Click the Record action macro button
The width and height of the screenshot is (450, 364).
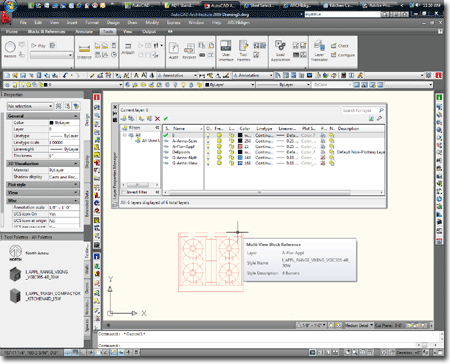click(10, 50)
